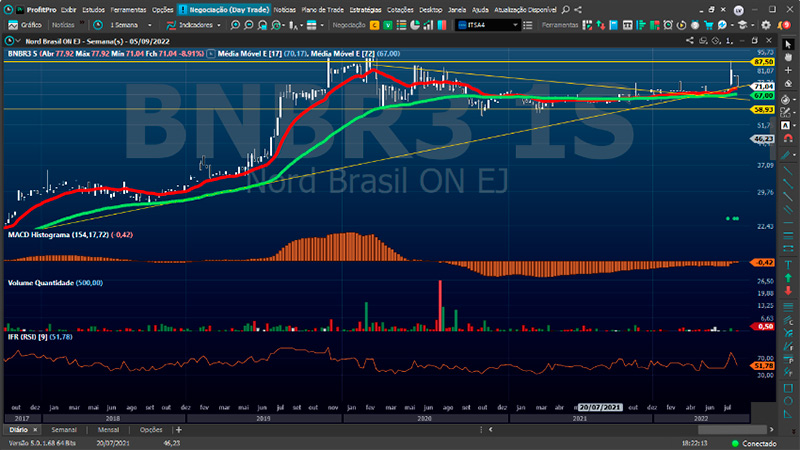Click the green V sell button
Screen dimensions: 800x450
pos(388,25)
